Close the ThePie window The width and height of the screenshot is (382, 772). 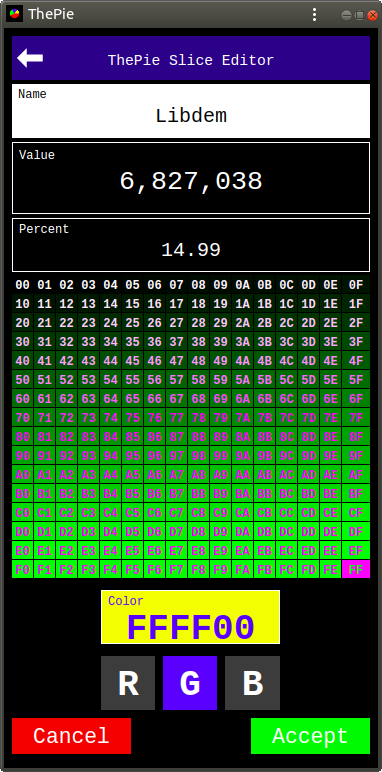click(x=372, y=15)
